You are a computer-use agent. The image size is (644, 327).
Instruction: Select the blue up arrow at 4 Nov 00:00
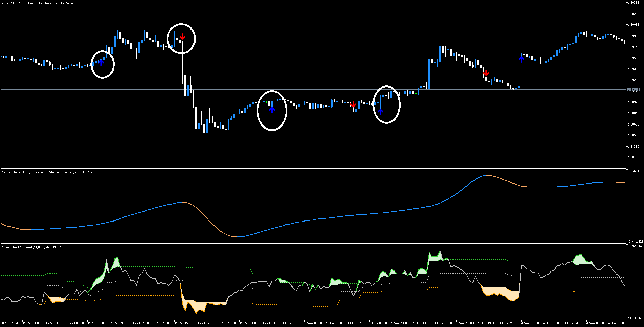tap(521, 59)
